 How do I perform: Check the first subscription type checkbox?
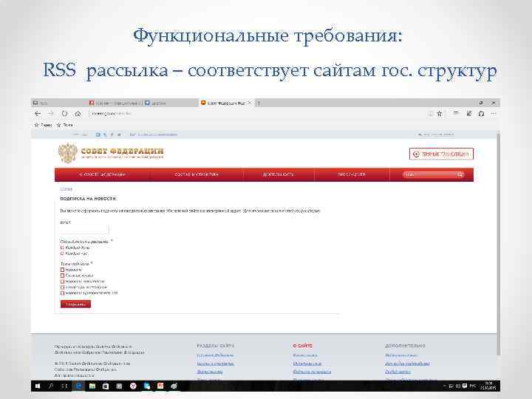[x=62, y=270]
